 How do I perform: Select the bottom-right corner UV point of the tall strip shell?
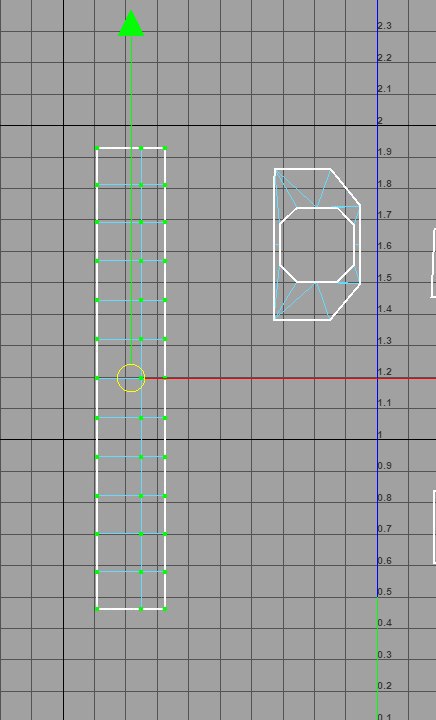point(165,609)
